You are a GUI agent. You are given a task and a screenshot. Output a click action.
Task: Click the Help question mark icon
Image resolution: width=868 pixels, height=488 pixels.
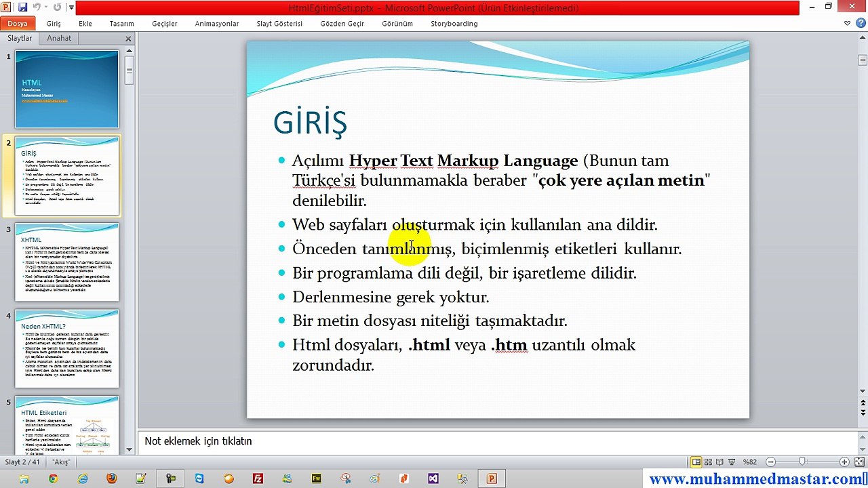859,24
